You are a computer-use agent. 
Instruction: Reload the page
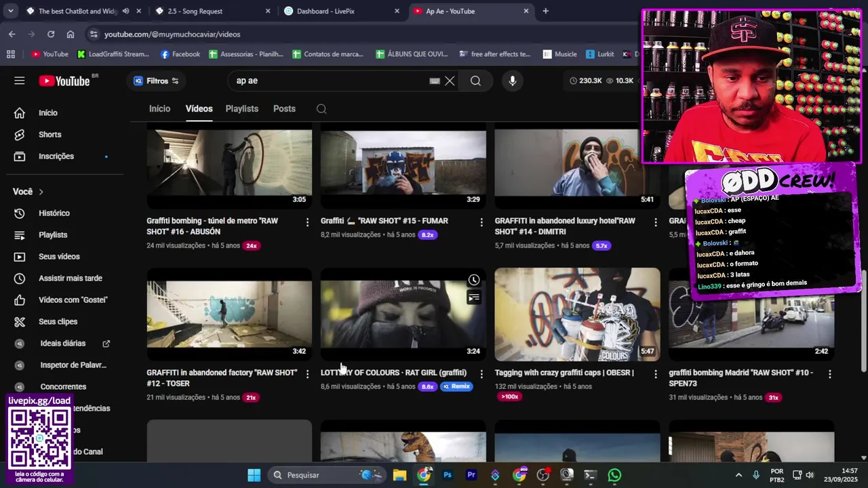click(51, 34)
